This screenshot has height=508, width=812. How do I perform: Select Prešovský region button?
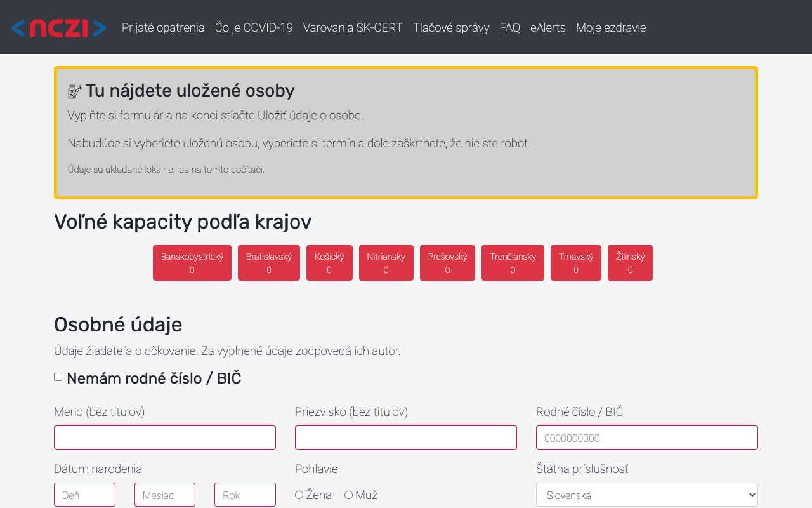pos(447,263)
